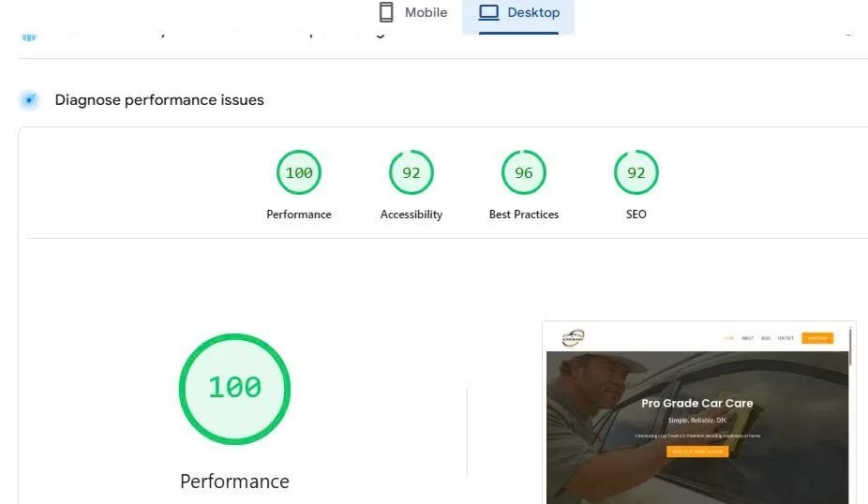The height and width of the screenshot is (504, 868).
Task: Click the orange call-to-action button in the page preview
Action: [697, 452]
